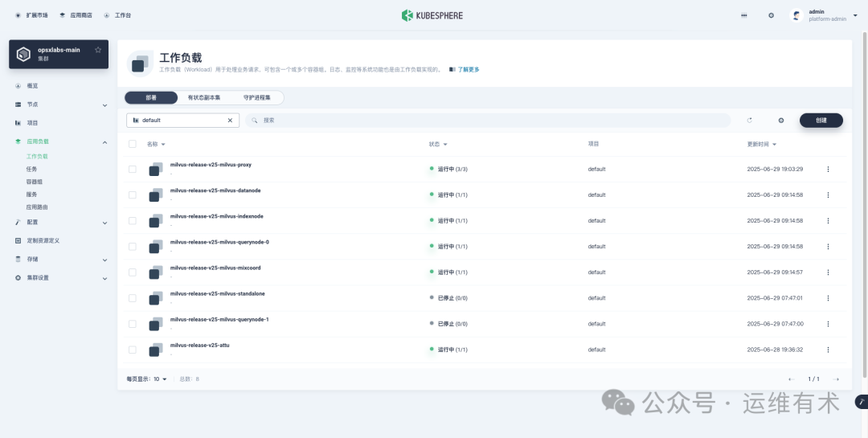
Task: Open more actions for the milvus-standalone row
Action: coord(828,298)
